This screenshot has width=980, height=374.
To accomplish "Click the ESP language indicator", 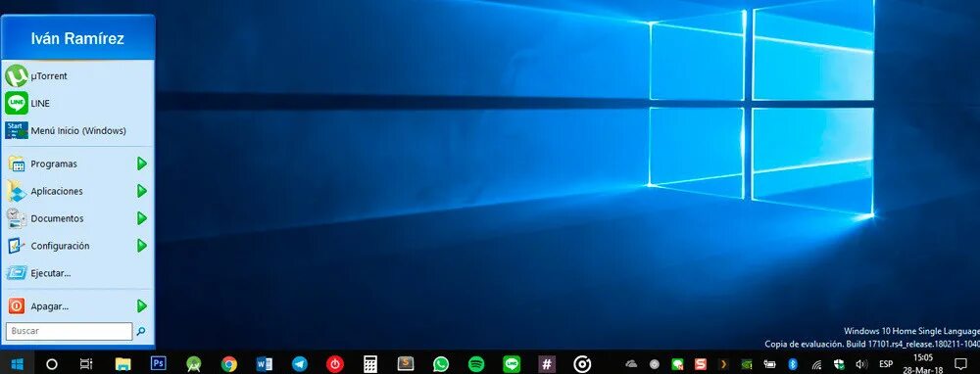I will (x=886, y=364).
